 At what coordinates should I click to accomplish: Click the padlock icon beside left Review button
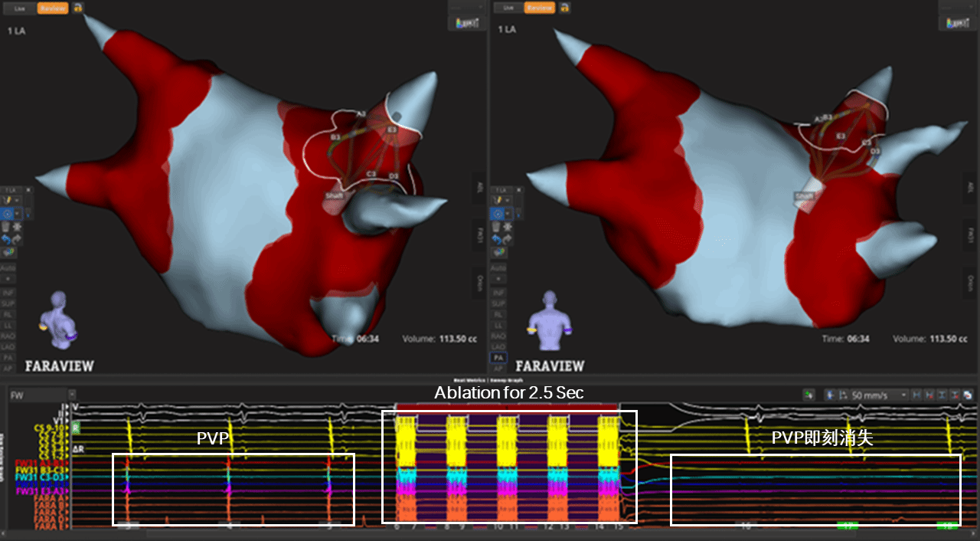pos(77,8)
